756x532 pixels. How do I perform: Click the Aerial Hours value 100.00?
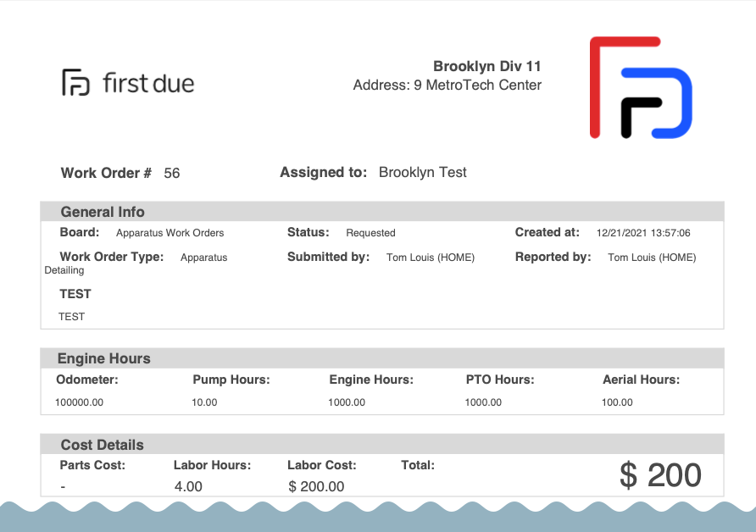tap(617, 402)
